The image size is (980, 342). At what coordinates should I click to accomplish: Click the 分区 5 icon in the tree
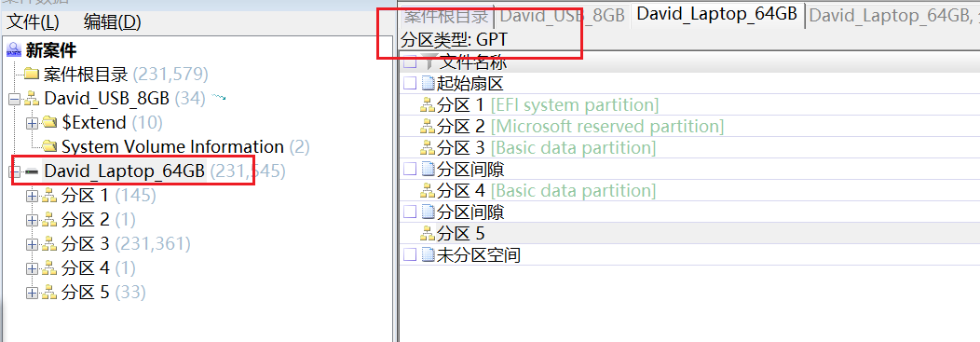tap(50, 292)
